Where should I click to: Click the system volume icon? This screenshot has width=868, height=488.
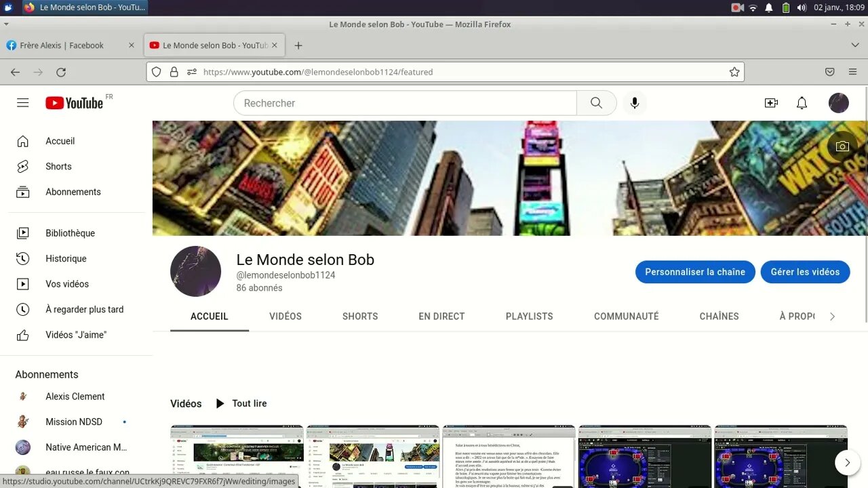pyautogui.click(x=802, y=7)
